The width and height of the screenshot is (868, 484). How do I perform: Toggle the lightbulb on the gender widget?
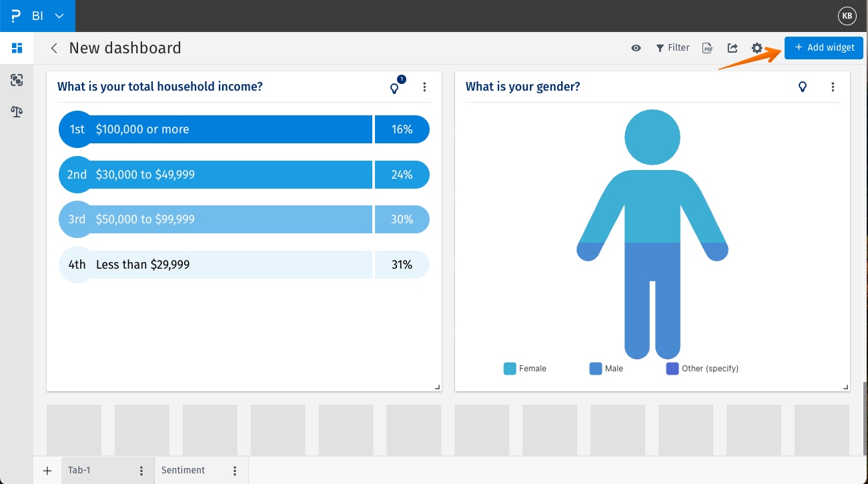pyautogui.click(x=803, y=86)
